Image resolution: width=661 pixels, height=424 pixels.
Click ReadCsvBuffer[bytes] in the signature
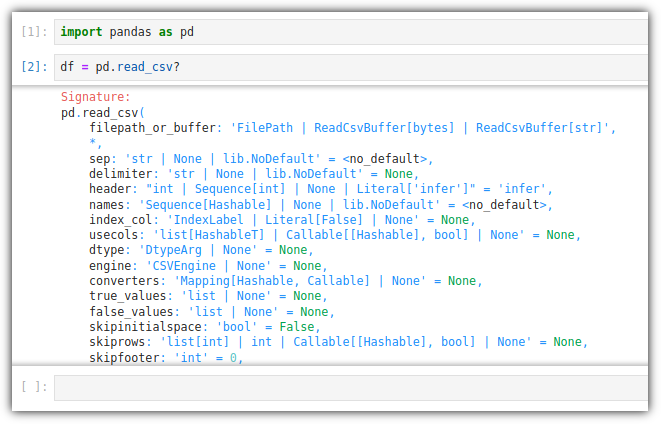[x=384, y=128]
